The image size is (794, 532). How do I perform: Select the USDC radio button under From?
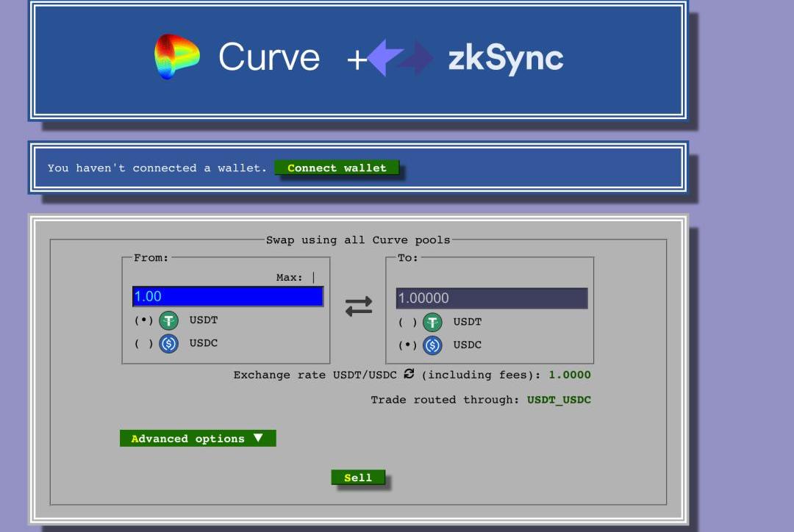(x=144, y=344)
